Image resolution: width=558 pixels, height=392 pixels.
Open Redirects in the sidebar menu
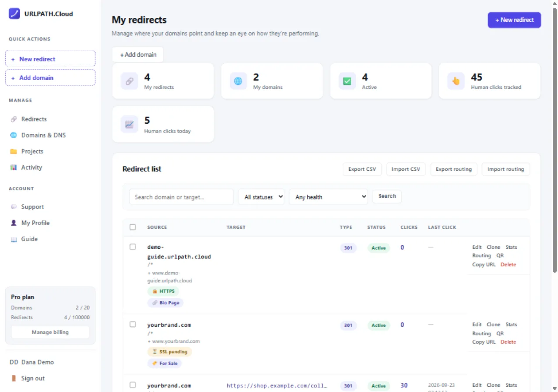click(50, 119)
